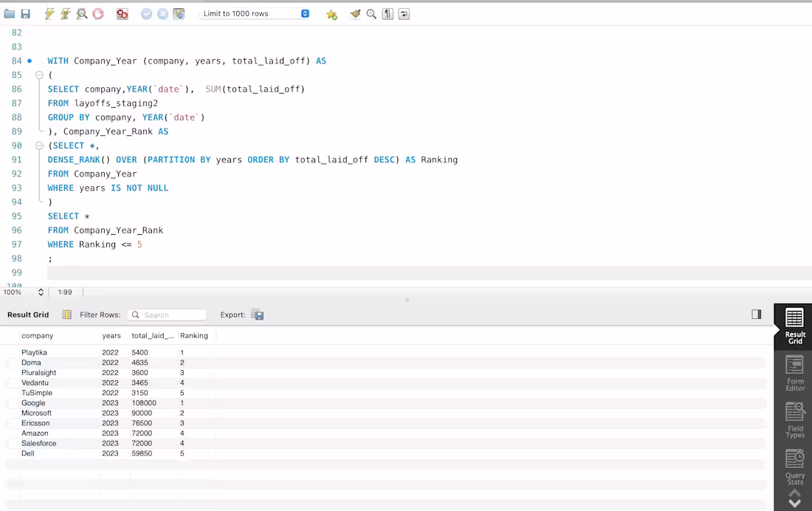Open the Limit to 1000 rows dropdown
Viewport: 812px width, 511px height.
304,13
